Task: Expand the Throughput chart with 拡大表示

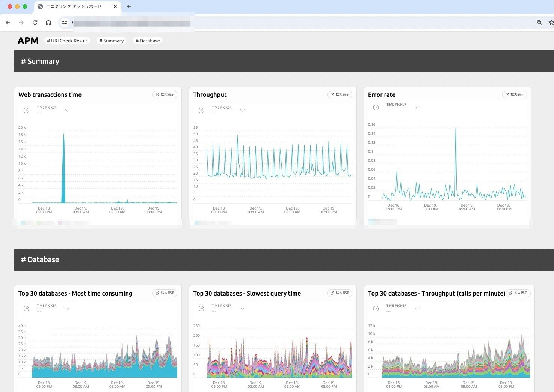Action: tap(340, 95)
